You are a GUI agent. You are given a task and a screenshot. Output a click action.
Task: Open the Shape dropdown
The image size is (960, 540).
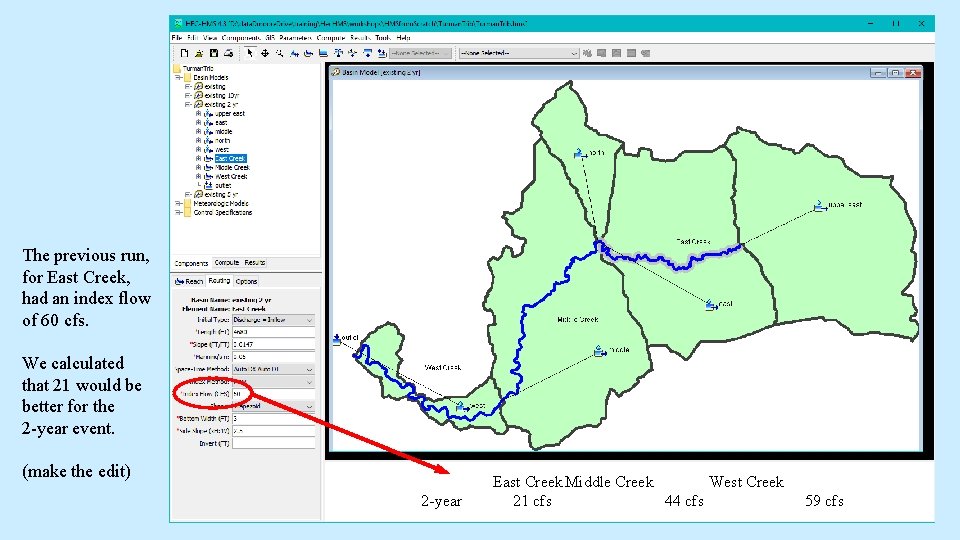coord(273,406)
